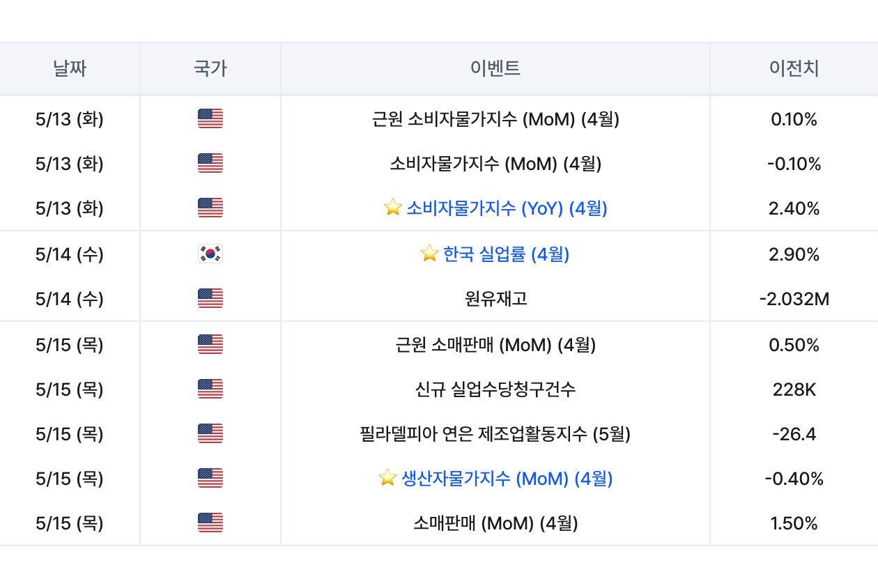Click the -2.032M previous value

pos(794,299)
